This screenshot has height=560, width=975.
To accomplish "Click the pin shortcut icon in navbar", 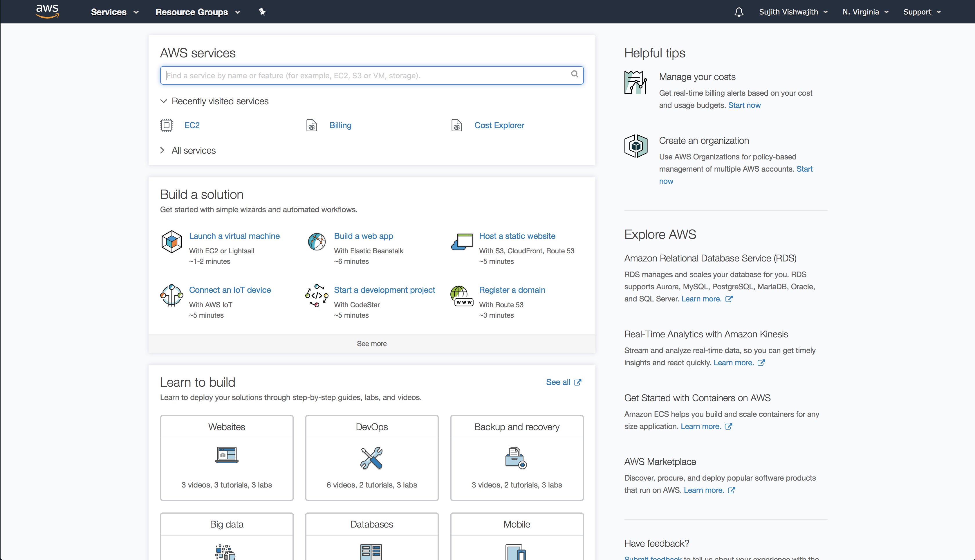I will click(x=262, y=12).
